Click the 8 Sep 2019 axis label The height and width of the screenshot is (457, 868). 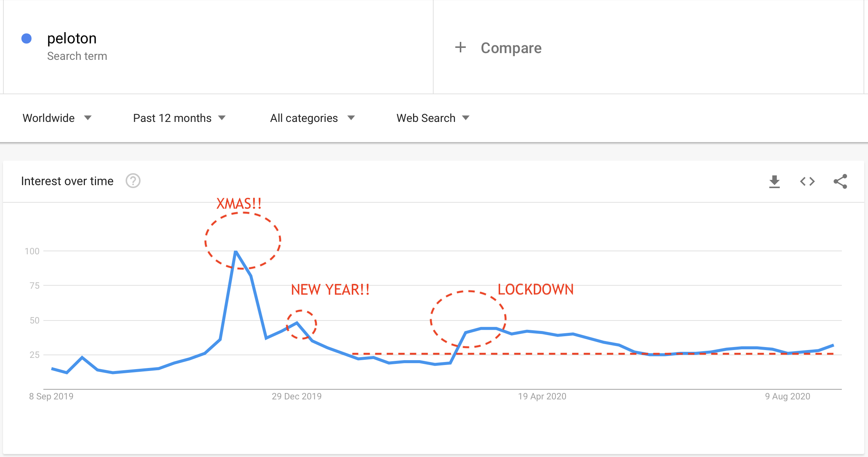click(x=51, y=396)
